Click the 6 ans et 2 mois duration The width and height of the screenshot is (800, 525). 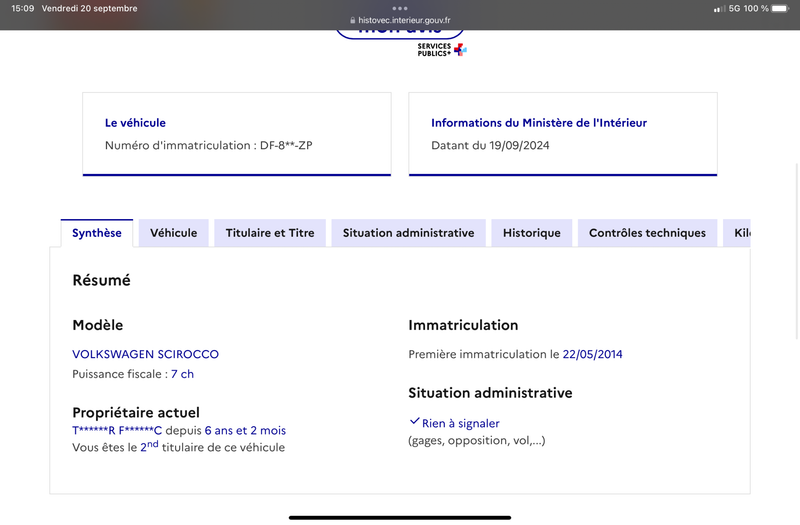pos(245,431)
